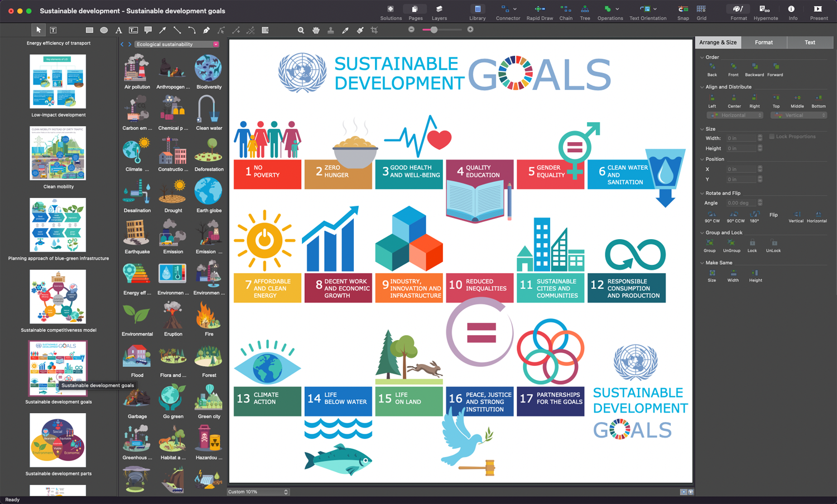Image resolution: width=837 pixels, height=504 pixels.
Task: Open Text Orientation dropdown
Action: coord(648,12)
